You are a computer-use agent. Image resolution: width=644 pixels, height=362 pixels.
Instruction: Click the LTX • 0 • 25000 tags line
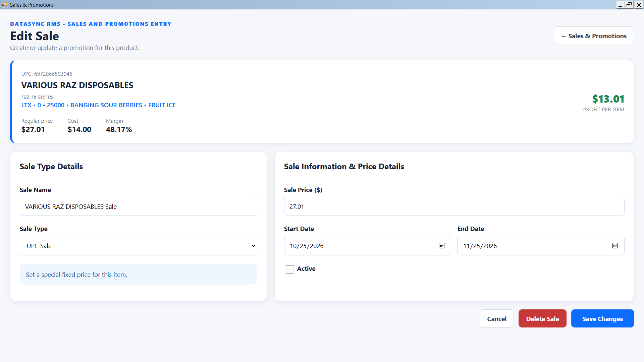pyautogui.click(x=99, y=105)
